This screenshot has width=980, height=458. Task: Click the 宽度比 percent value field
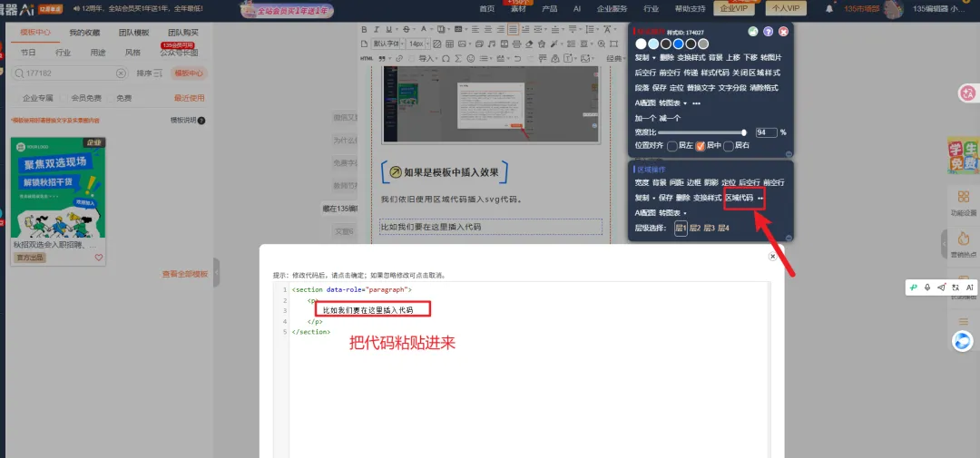click(766, 132)
